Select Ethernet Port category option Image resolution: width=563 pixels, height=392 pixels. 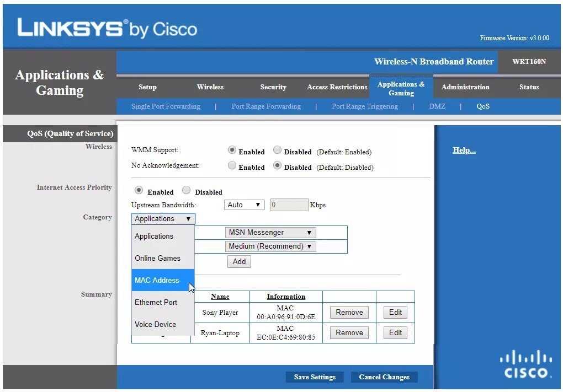point(163,302)
